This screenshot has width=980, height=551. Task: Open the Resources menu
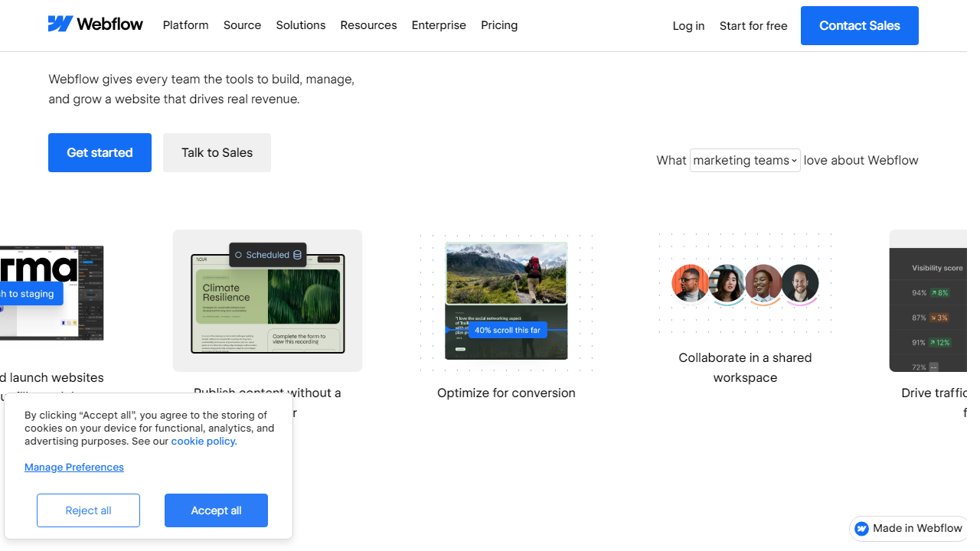tap(368, 25)
